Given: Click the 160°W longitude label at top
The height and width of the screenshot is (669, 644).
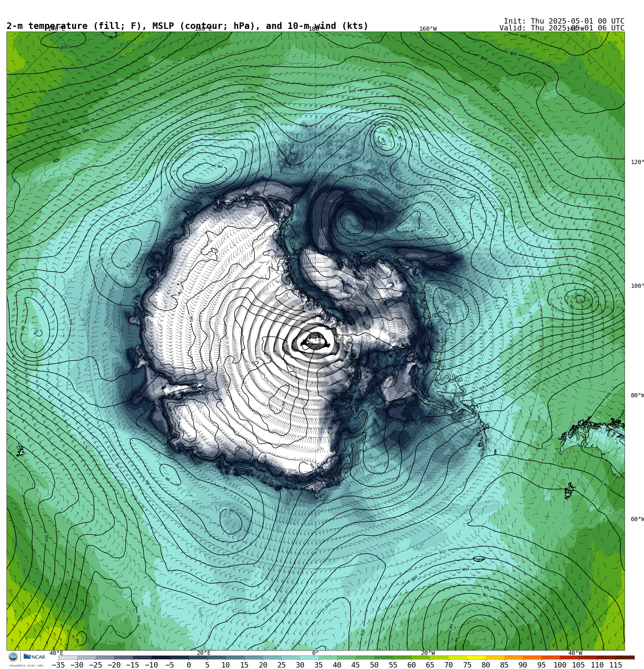Looking at the screenshot, I should pyautogui.click(x=428, y=29).
